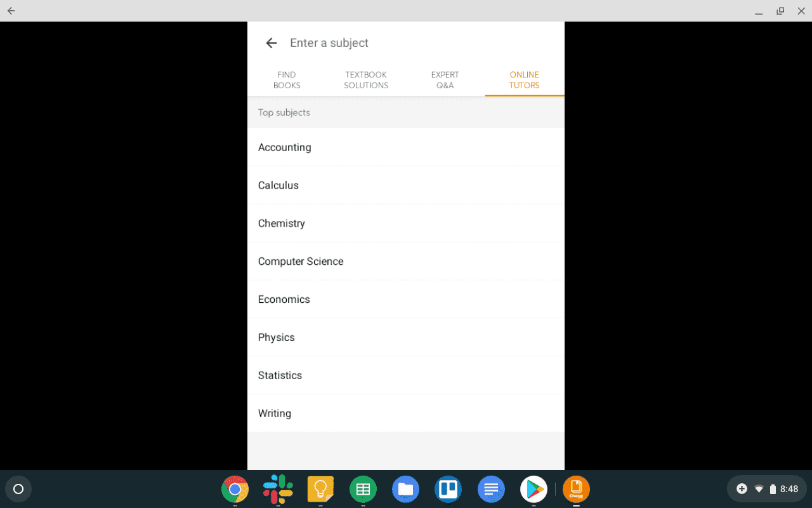Open the Files app
The image size is (812, 508).
(405, 489)
